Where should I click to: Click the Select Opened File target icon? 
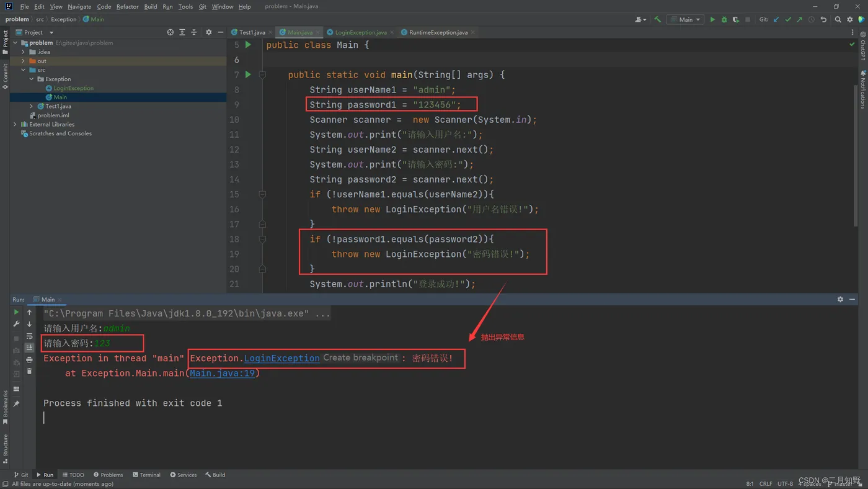click(170, 32)
